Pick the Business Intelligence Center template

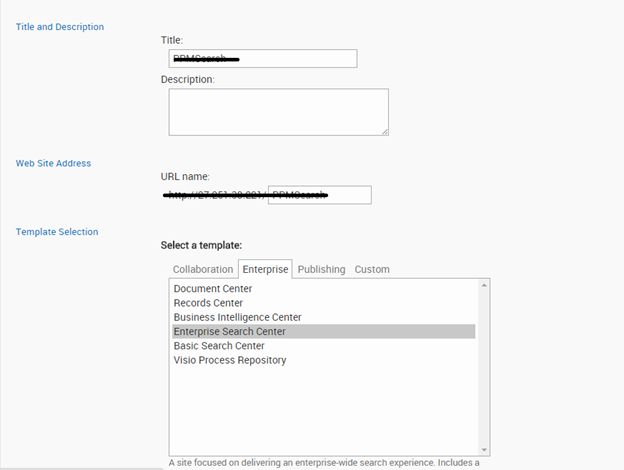click(237, 317)
